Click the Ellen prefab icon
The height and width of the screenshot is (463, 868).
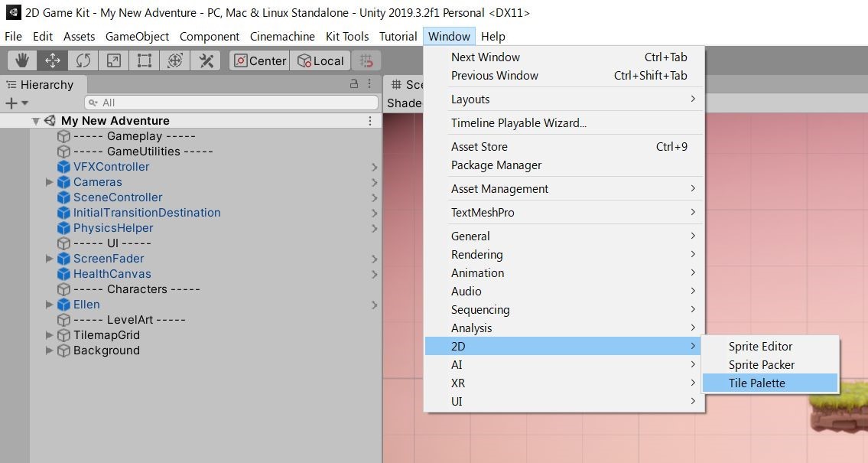(x=63, y=304)
